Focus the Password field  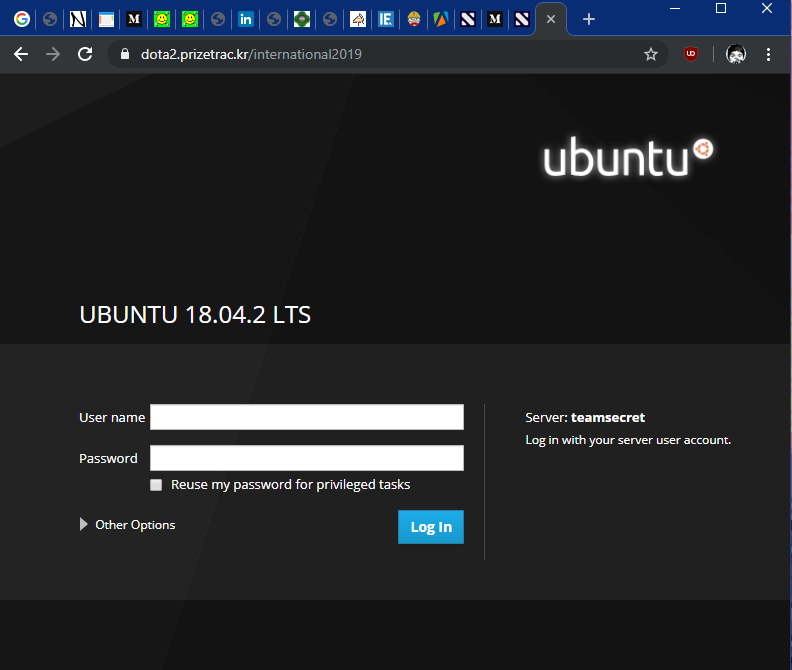(x=307, y=458)
